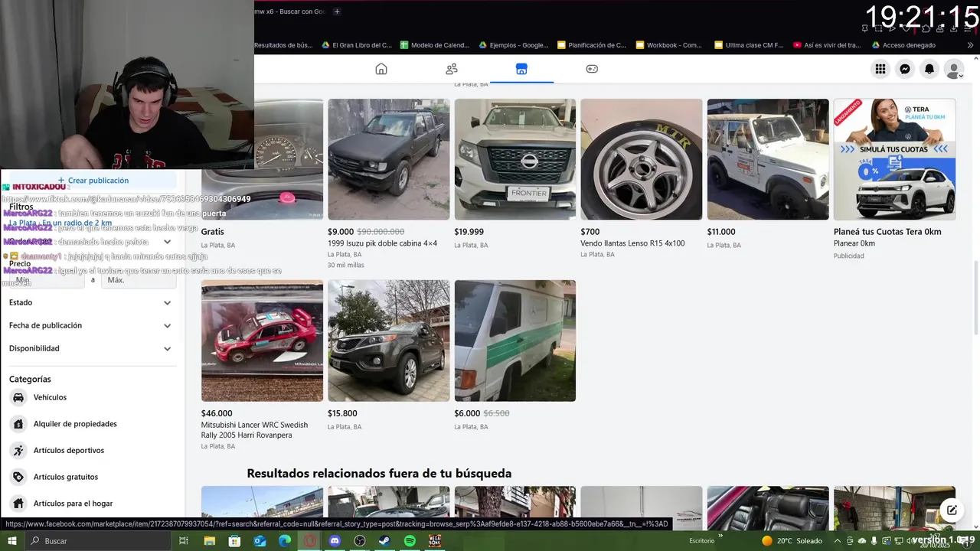
Task: Open the Windows Start menu
Action: [12, 541]
